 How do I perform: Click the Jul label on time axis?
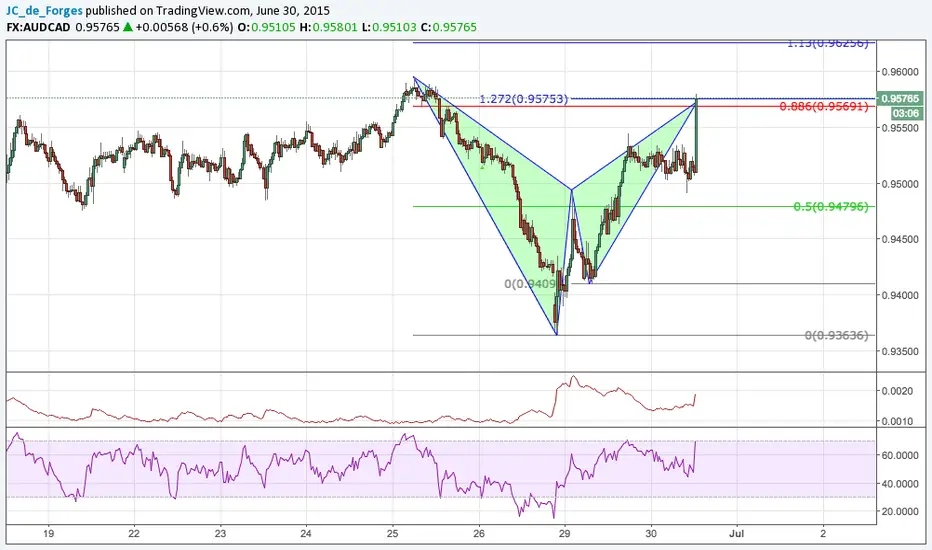[736, 533]
